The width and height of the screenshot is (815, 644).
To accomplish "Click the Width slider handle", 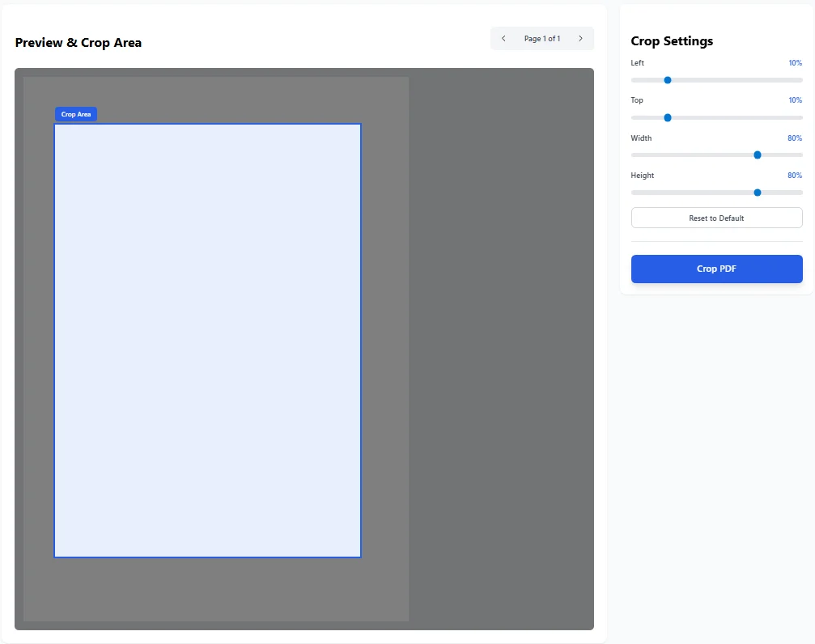I will [x=757, y=155].
